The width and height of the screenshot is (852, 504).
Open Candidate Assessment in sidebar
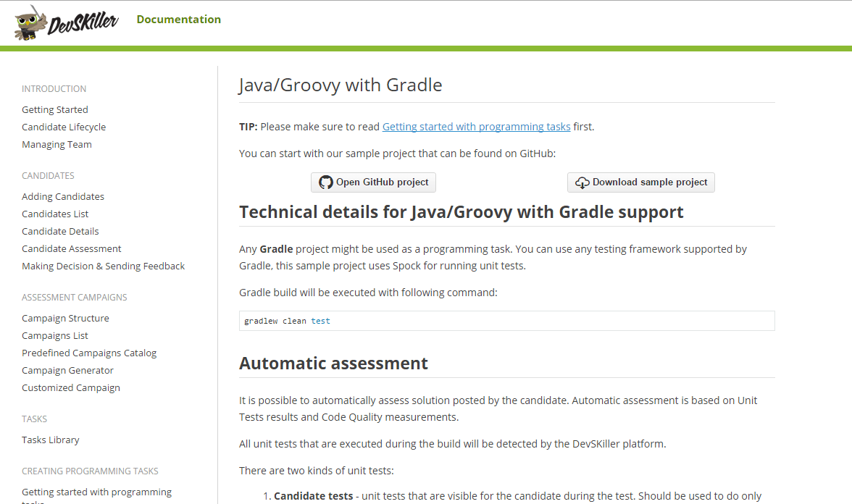point(72,248)
